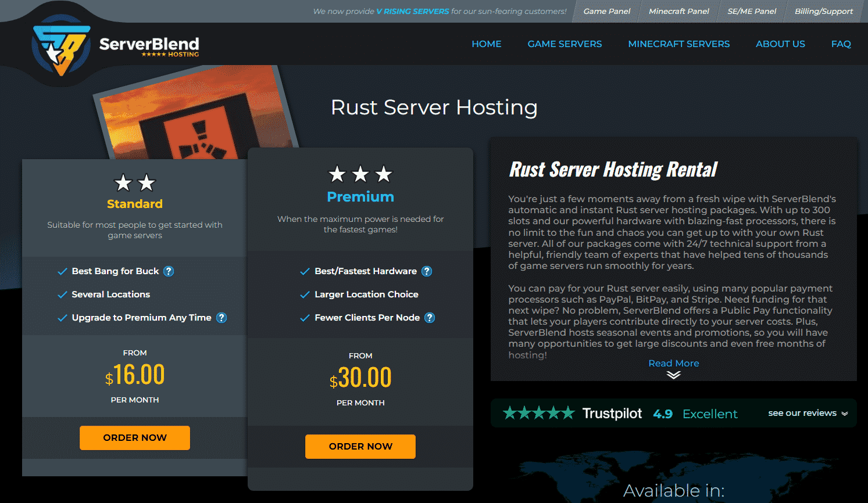Image resolution: width=868 pixels, height=503 pixels.
Task: Expand the see our reviews dropdown
Action: (808, 413)
